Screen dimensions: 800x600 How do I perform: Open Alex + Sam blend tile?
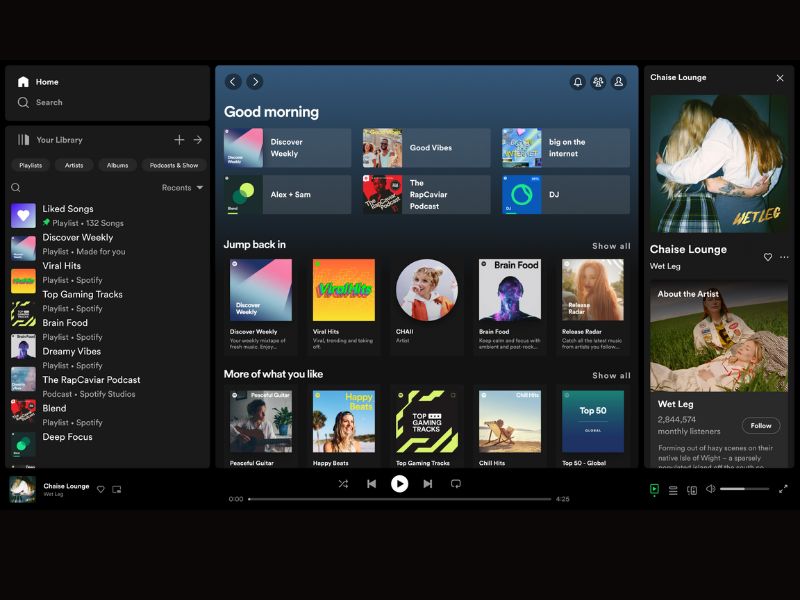click(x=287, y=194)
